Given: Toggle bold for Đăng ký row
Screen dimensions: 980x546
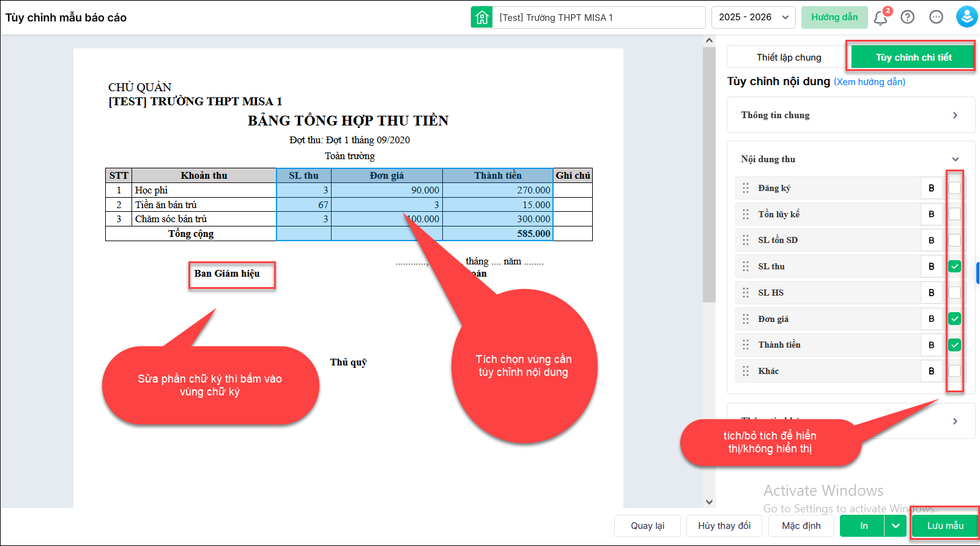Looking at the screenshot, I should (x=931, y=188).
